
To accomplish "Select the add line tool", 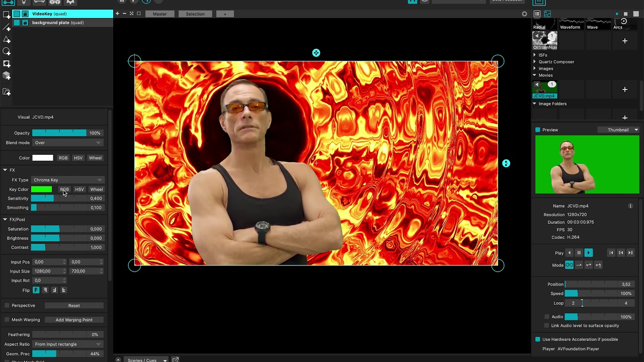I will click(x=7, y=27).
